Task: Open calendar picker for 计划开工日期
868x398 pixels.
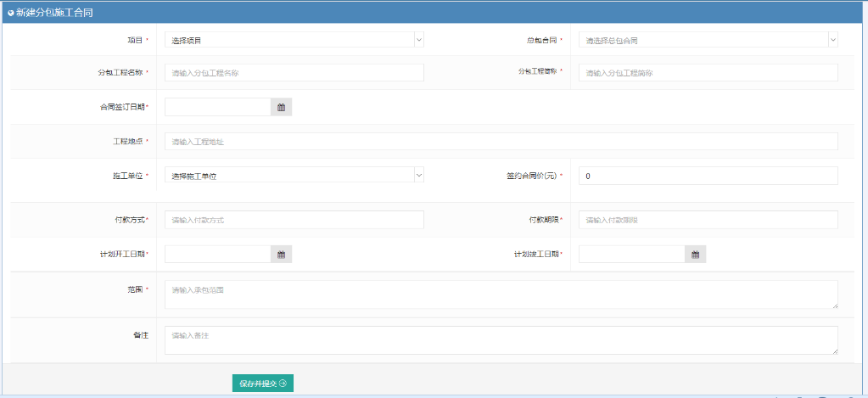Action: point(281,254)
